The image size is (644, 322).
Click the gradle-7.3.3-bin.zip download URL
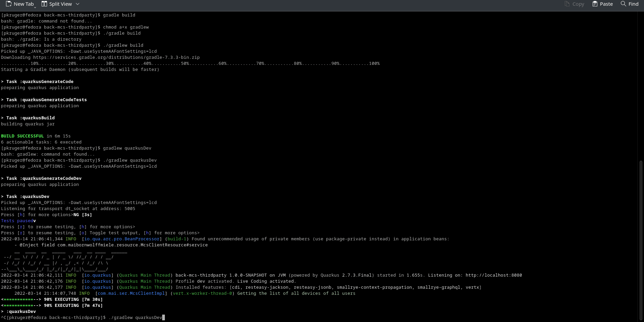click(x=117, y=57)
